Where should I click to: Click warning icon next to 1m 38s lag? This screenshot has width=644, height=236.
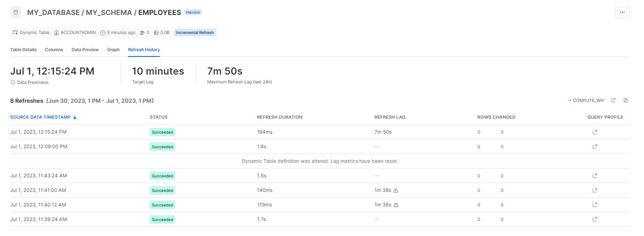click(395, 191)
